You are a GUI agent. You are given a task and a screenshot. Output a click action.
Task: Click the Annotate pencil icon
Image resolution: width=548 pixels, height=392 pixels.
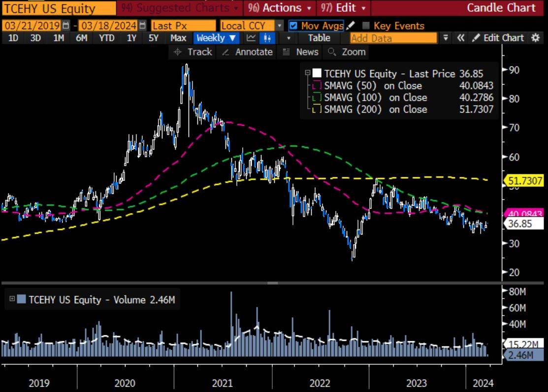tap(226, 52)
